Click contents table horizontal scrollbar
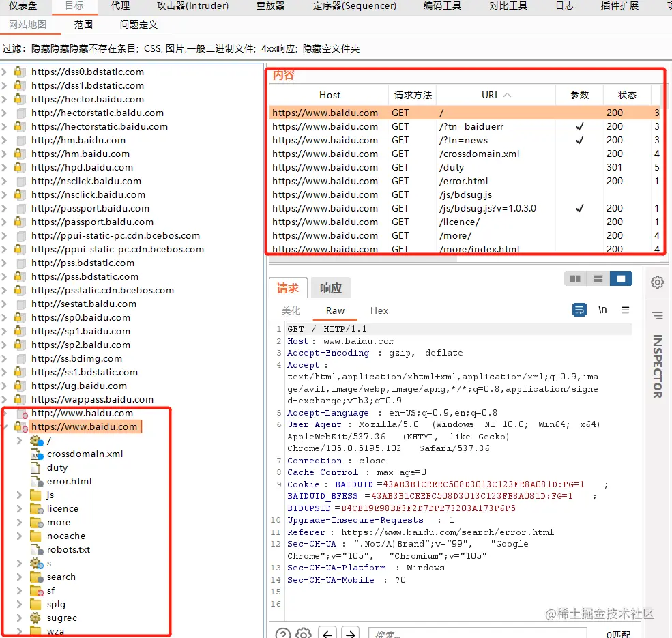The image size is (672, 638). [x=363, y=258]
